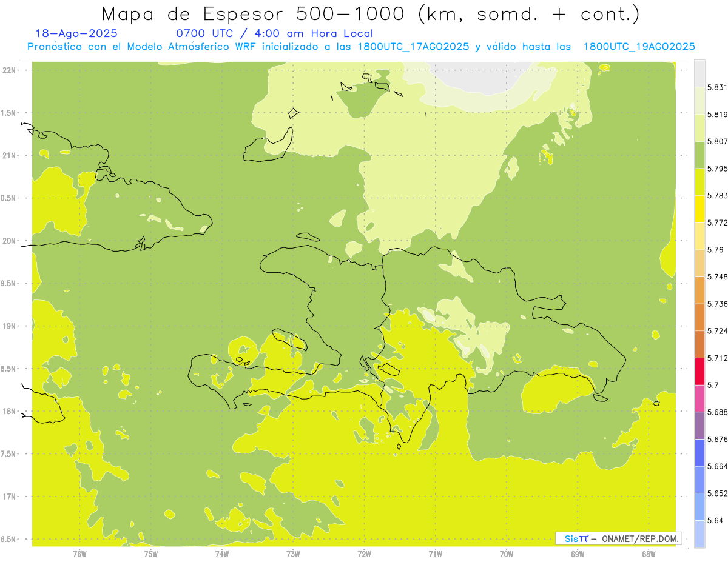Click the 5.724 colorbar value
Screen dimensions: 728x562
pos(718,330)
